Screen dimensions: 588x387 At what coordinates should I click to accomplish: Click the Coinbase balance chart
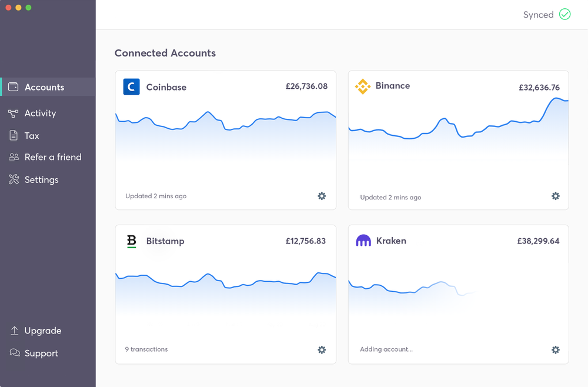pos(225,137)
